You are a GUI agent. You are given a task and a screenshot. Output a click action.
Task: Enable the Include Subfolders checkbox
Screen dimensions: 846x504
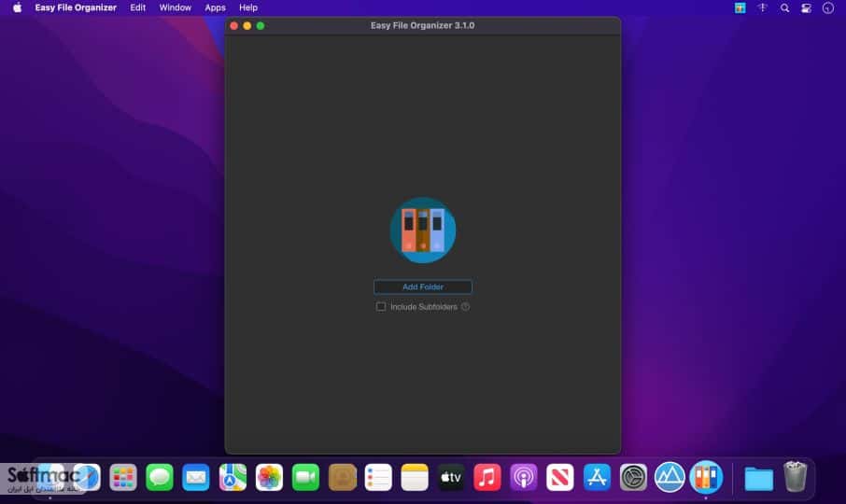(381, 307)
